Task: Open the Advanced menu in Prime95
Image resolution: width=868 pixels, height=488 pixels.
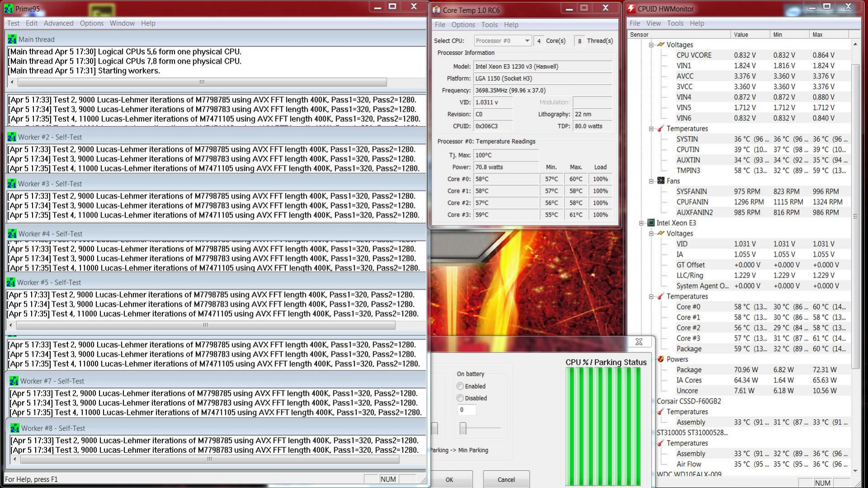Action: (58, 24)
